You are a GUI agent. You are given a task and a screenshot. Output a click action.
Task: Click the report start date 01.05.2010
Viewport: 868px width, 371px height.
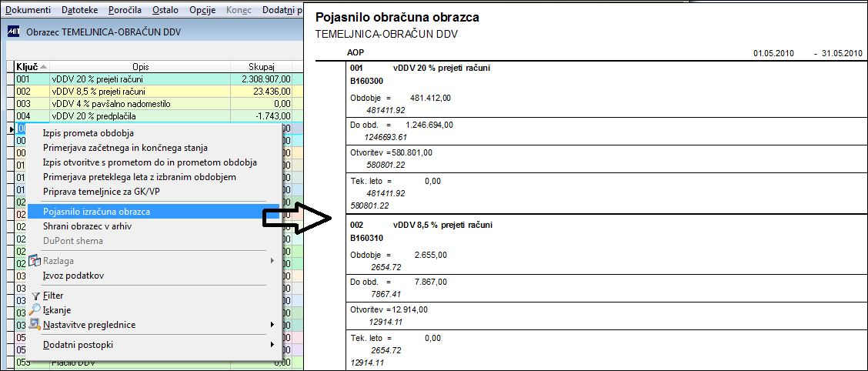point(773,53)
